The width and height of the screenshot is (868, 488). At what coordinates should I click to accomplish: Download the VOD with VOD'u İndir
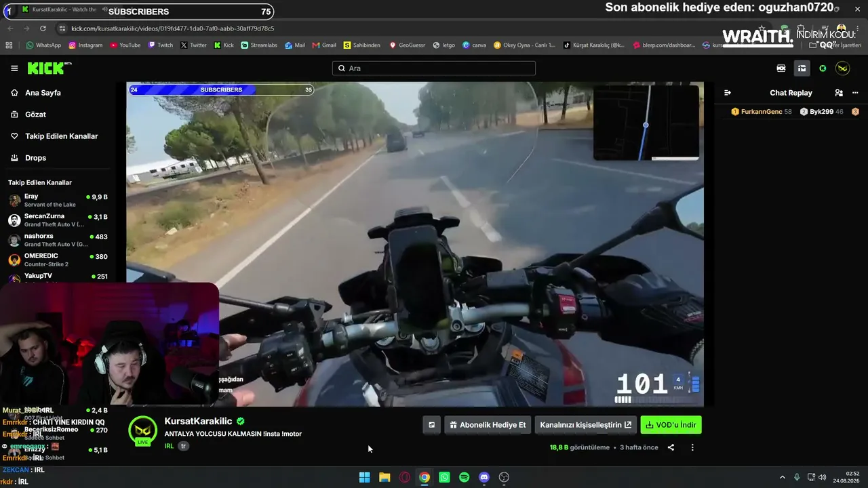click(x=671, y=425)
